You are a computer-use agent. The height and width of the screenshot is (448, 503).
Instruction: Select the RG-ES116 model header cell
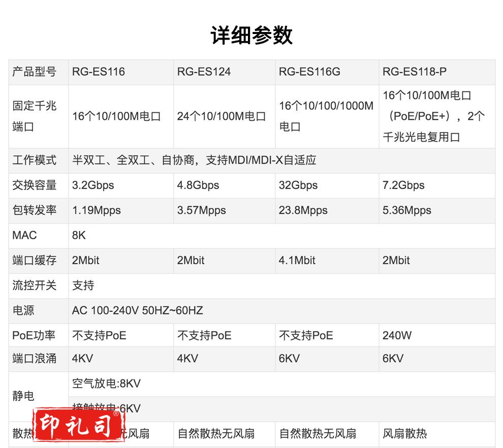point(99,72)
